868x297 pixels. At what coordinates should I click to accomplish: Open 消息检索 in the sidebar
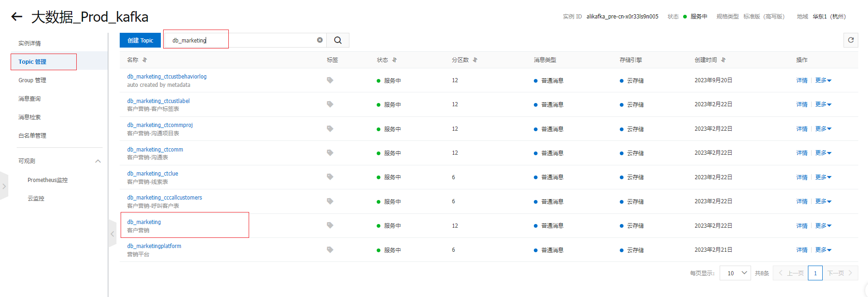(x=30, y=117)
